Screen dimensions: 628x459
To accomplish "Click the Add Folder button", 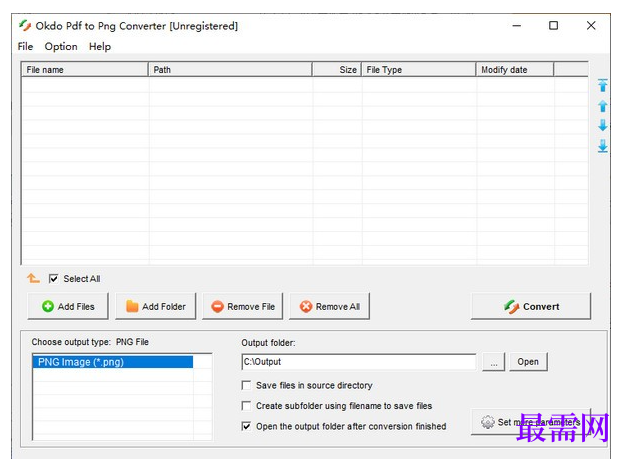I will [155, 306].
